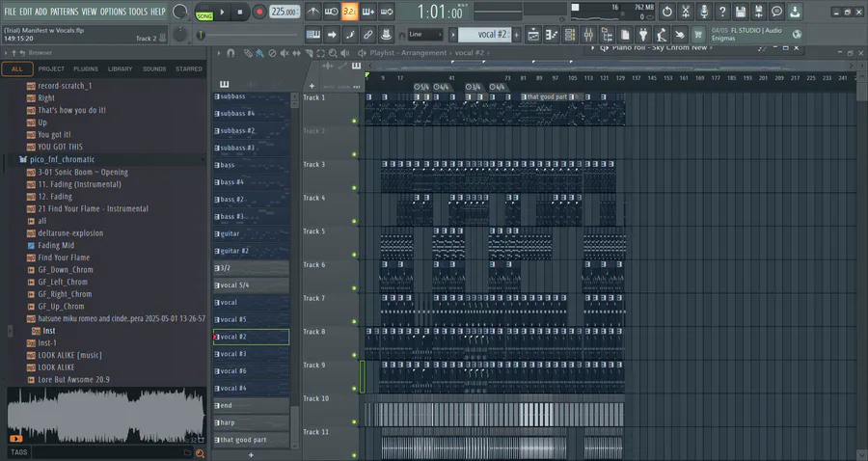Toggle Track 5 mute green light
The width and height of the screenshot is (868, 461).
pos(354,255)
